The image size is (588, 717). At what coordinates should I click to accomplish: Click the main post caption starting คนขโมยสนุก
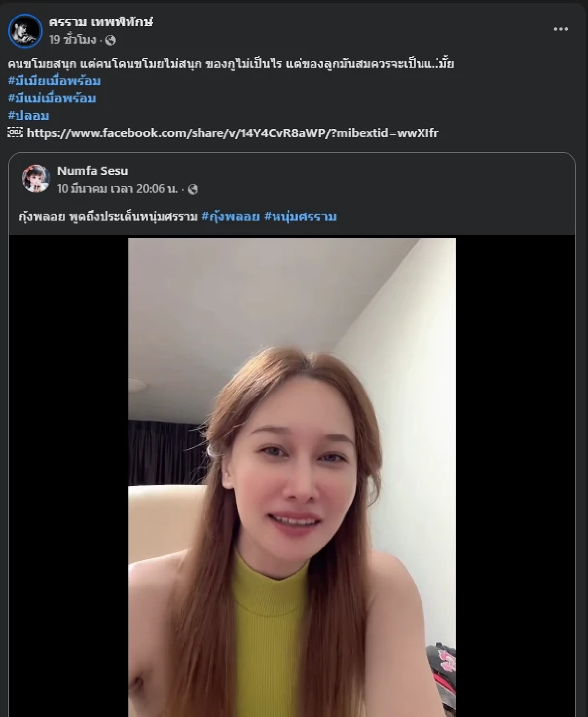[x=230, y=64]
